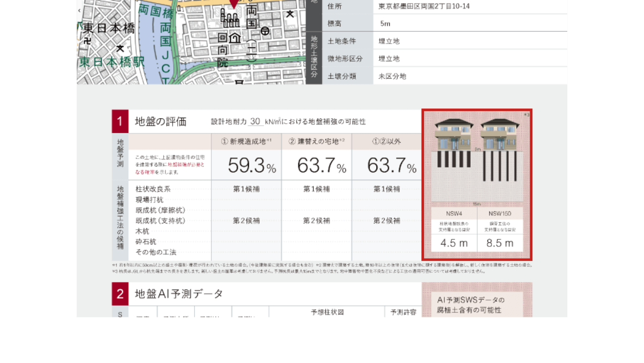Click the house illustration above NSW4
Image resolution: width=644 pixels, height=363 pixels.
click(x=454, y=134)
